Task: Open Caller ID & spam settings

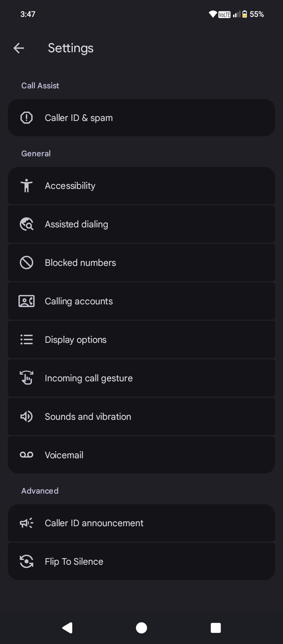Action: click(x=141, y=118)
